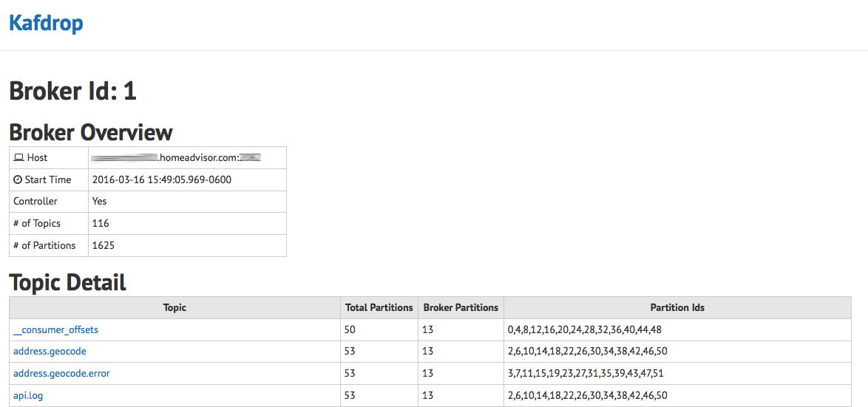Viewport: 868px width, 407px height.
Task: Click the Controller value Yes
Action: point(99,201)
